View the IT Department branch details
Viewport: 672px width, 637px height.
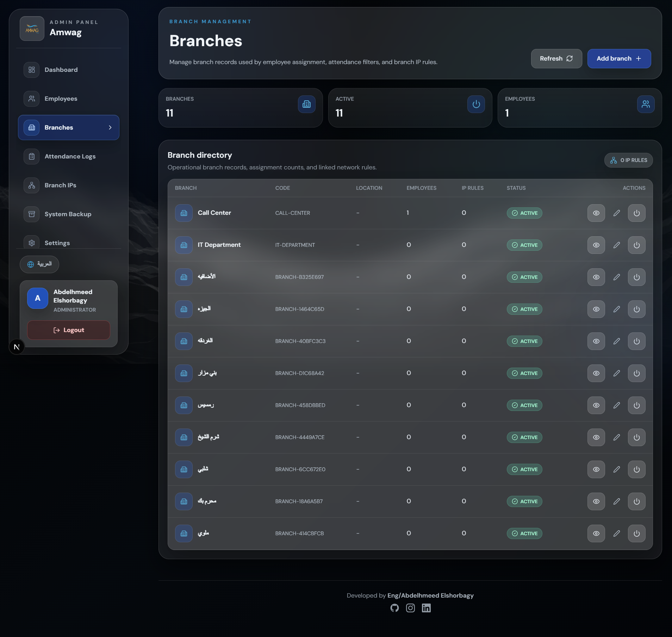[596, 245]
